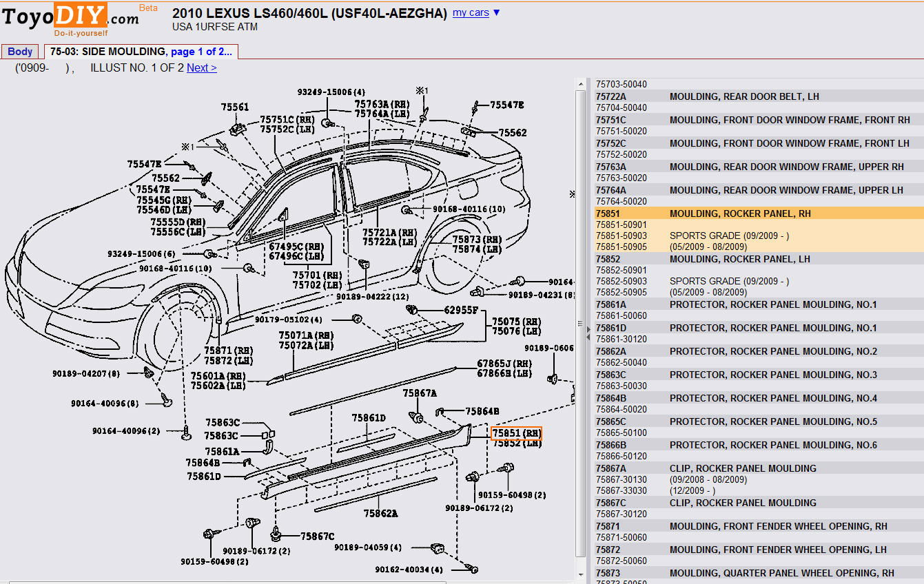Select the 75-03: SIDE MOULDING tab

coord(141,52)
